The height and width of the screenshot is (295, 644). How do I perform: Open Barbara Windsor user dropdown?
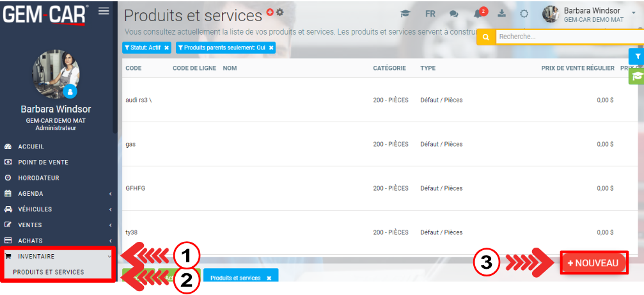(x=592, y=14)
